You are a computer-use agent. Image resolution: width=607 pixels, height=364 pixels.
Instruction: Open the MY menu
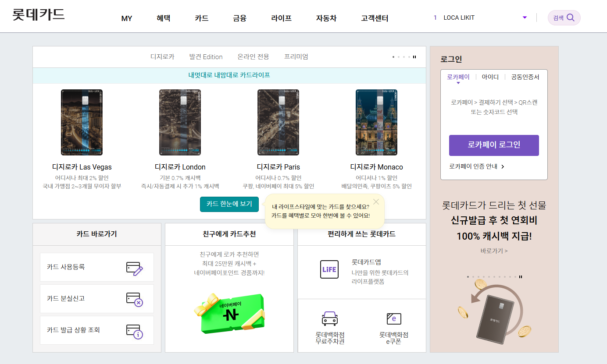(x=127, y=18)
